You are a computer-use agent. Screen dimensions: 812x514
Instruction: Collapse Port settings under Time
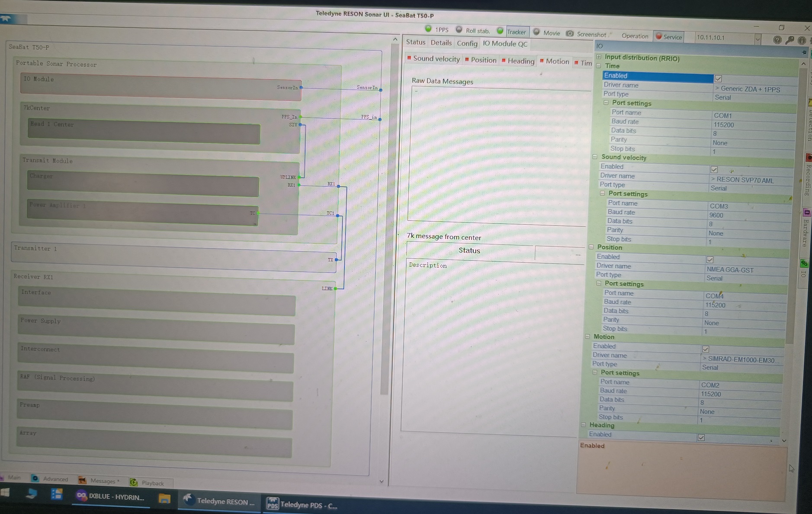(606, 103)
